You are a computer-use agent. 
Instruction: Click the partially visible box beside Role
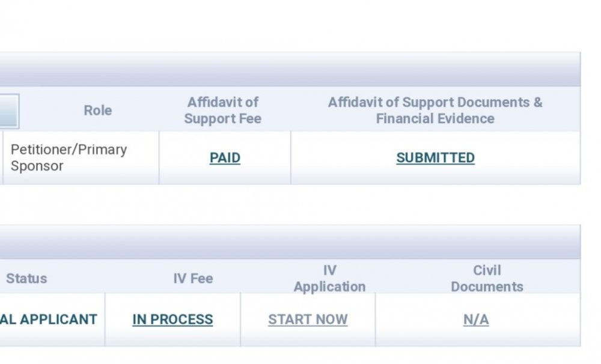[x=9, y=111]
